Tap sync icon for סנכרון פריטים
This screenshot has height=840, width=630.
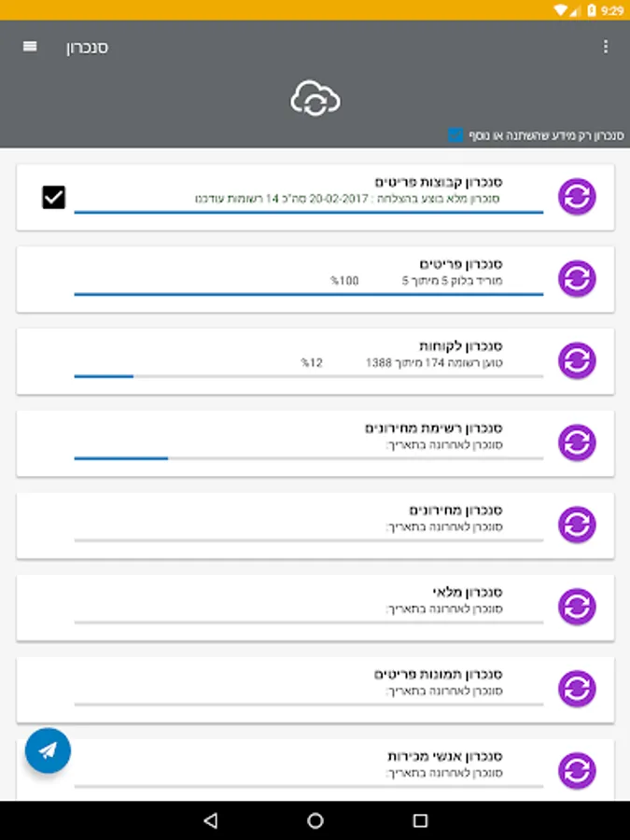click(577, 279)
